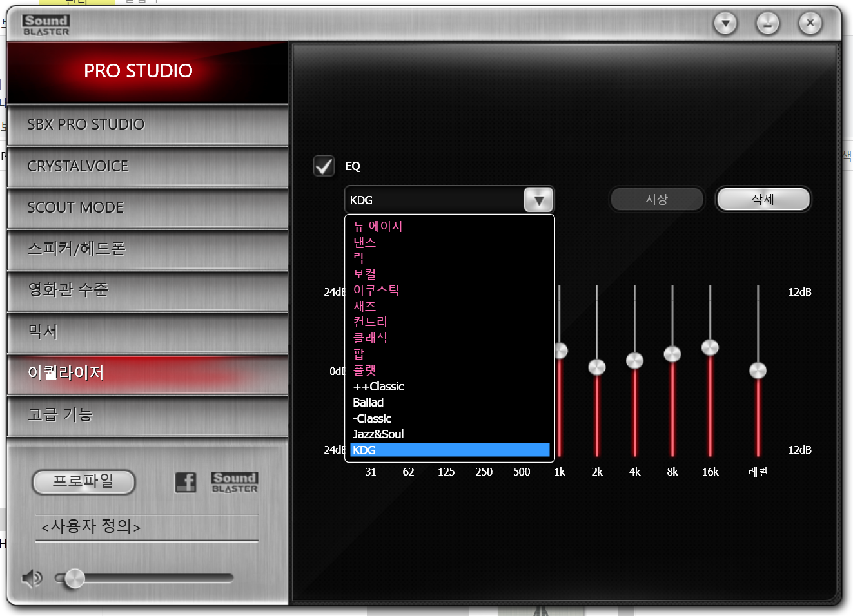Click the 2k band slider knob

coord(597,367)
